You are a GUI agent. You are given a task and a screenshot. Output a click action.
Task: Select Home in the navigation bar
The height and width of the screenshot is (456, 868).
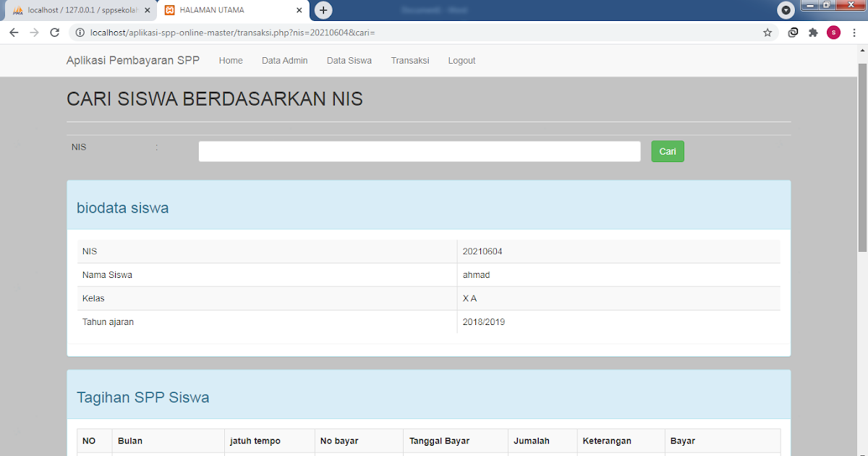tap(231, 60)
